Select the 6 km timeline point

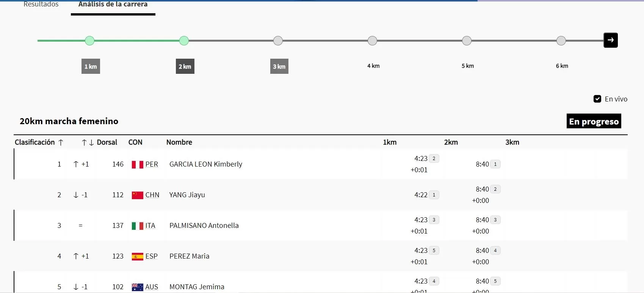click(x=561, y=41)
